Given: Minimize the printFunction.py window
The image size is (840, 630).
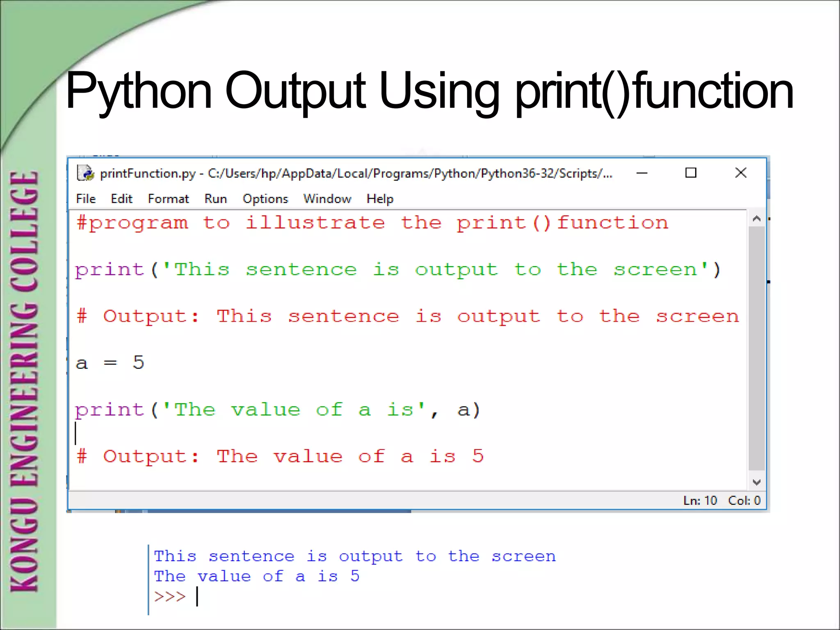Looking at the screenshot, I should click(642, 173).
